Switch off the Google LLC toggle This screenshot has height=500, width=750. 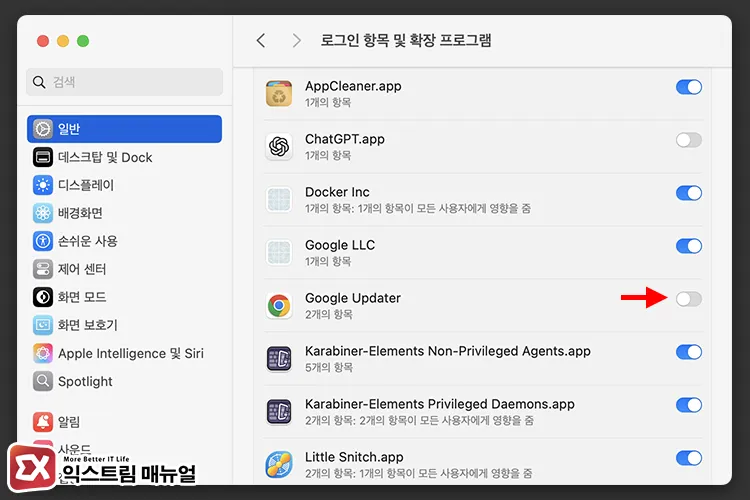click(689, 246)
